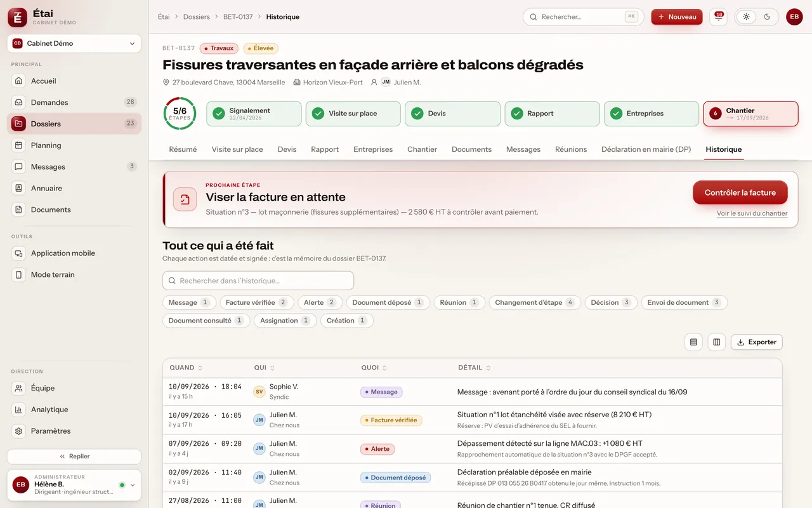Click the invoice icon in the Prochaine étape banner
The image size is (812, 508).
185,199
